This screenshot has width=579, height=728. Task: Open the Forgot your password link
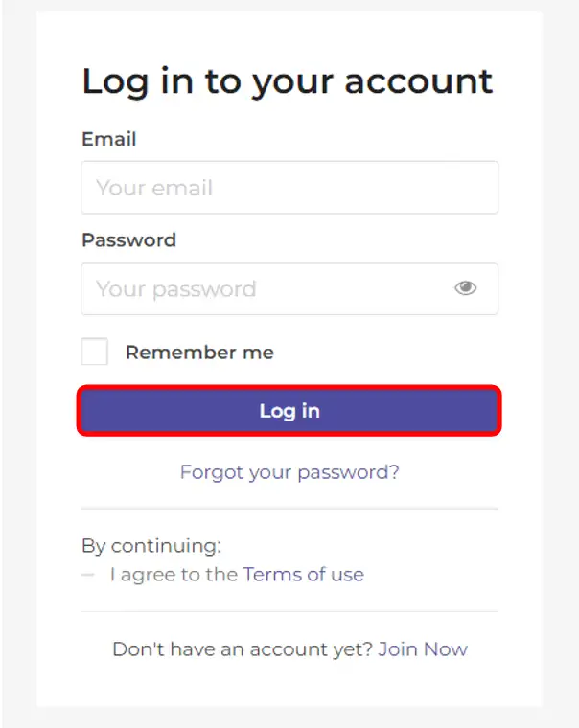click(x=289, y=471)
